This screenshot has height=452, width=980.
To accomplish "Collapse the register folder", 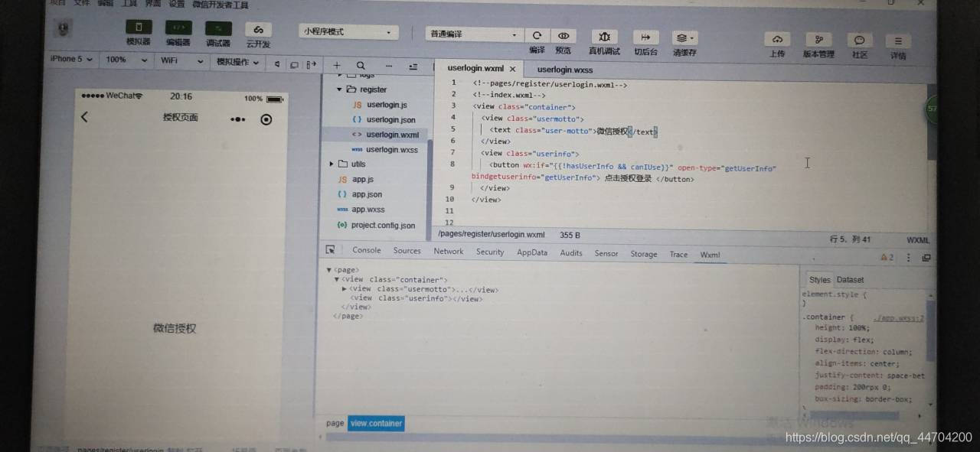I will click(x=340, y=89).
